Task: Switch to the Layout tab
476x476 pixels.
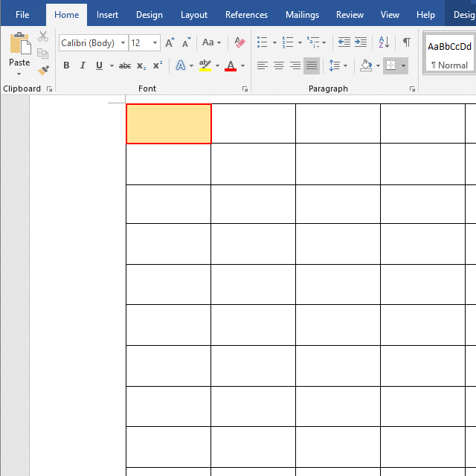Action: 193,15
